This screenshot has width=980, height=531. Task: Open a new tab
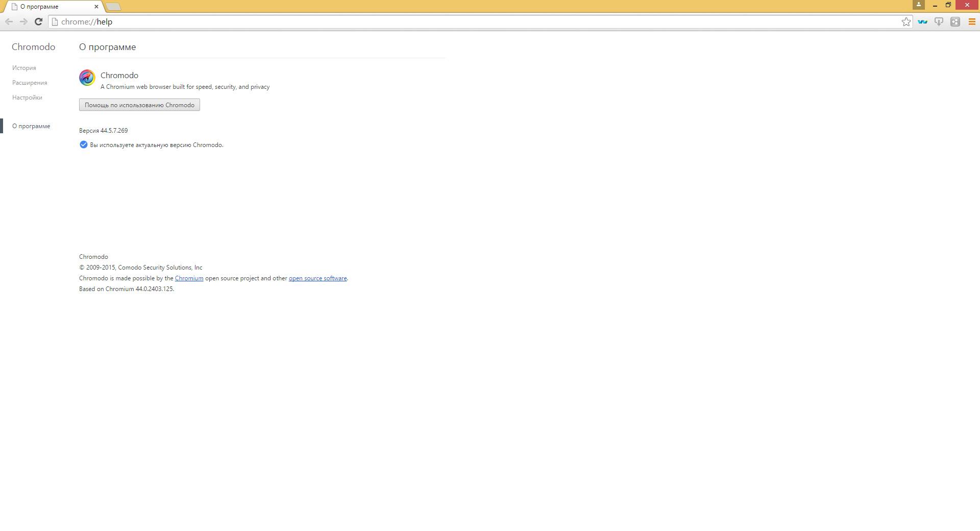point(114,7)
